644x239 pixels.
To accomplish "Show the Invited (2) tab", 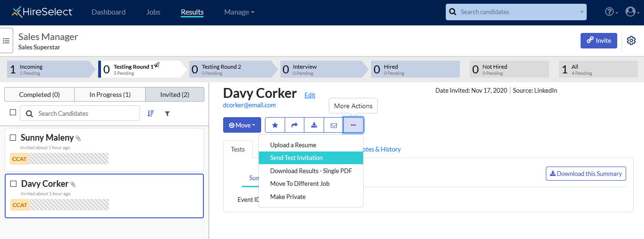I will (x=175, y=95).
